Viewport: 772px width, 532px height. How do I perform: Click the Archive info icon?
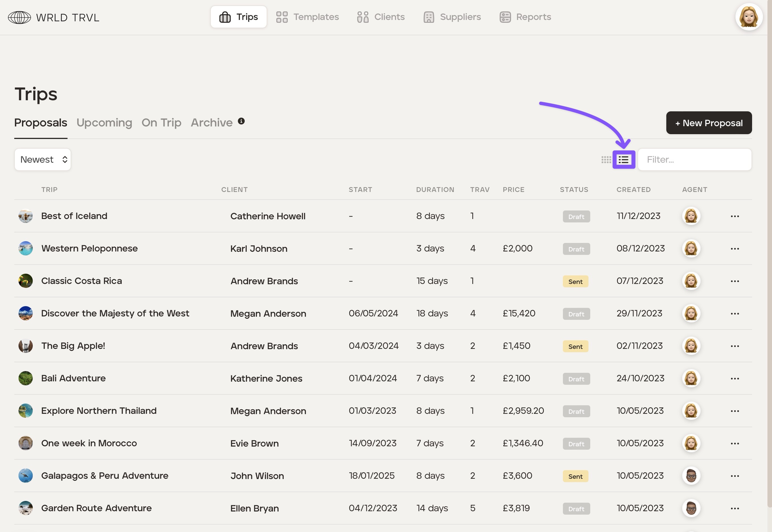coord(241,121)
